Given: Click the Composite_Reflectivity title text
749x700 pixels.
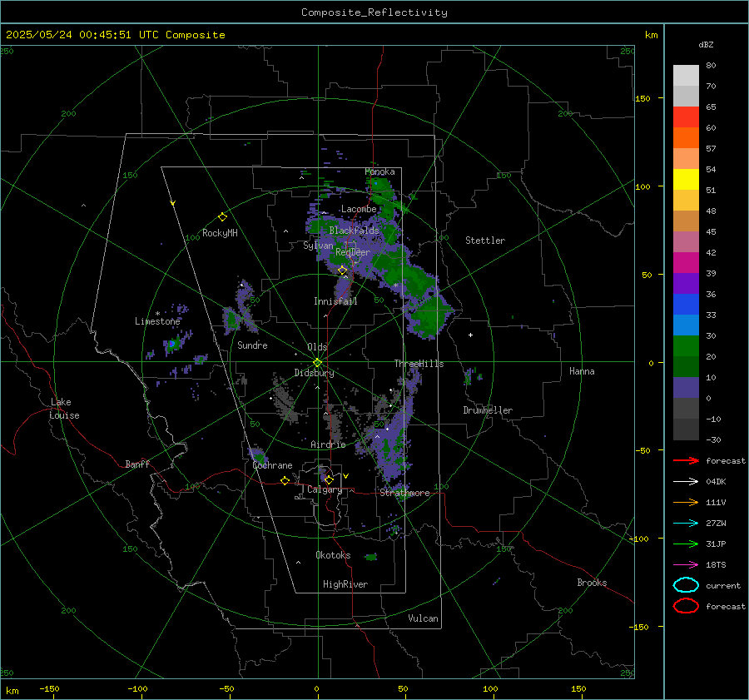Looking at the screenshot, I should coord(374,12).
